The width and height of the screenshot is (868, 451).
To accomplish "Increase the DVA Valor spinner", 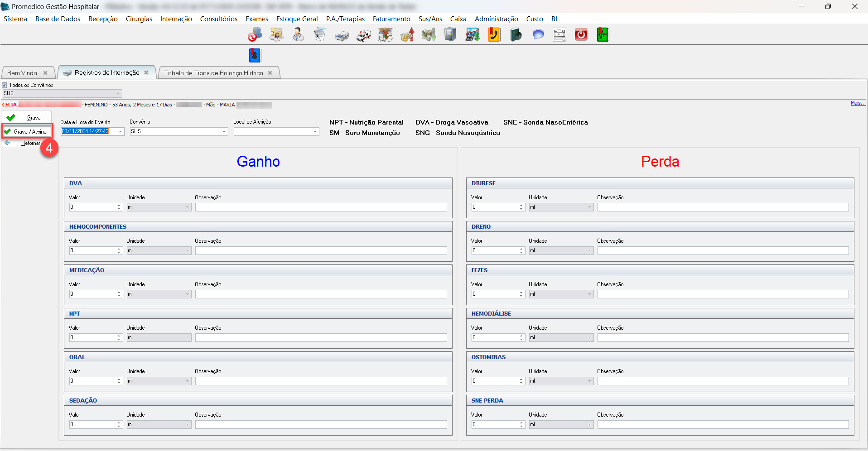I will click(x=119, y=205).
